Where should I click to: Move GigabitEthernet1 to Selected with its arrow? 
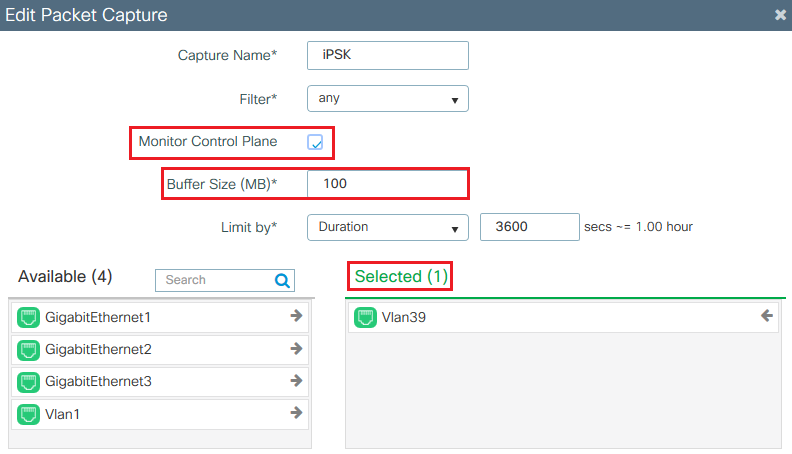(296, 317)
